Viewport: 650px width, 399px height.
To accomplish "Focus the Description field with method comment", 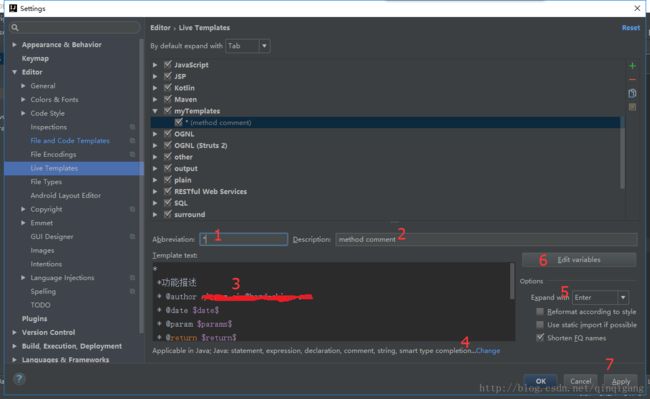I will point(486,239).
